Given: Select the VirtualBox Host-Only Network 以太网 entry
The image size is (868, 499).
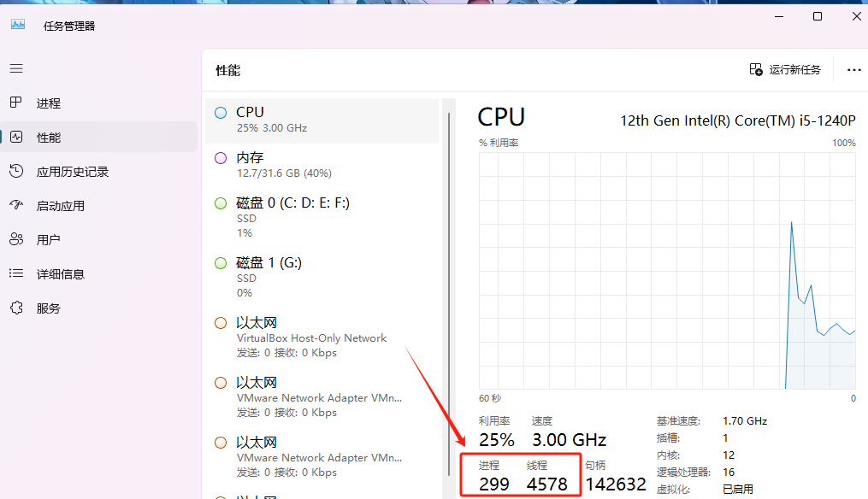Looking at the screenshot, I should [x=322, y=338].
